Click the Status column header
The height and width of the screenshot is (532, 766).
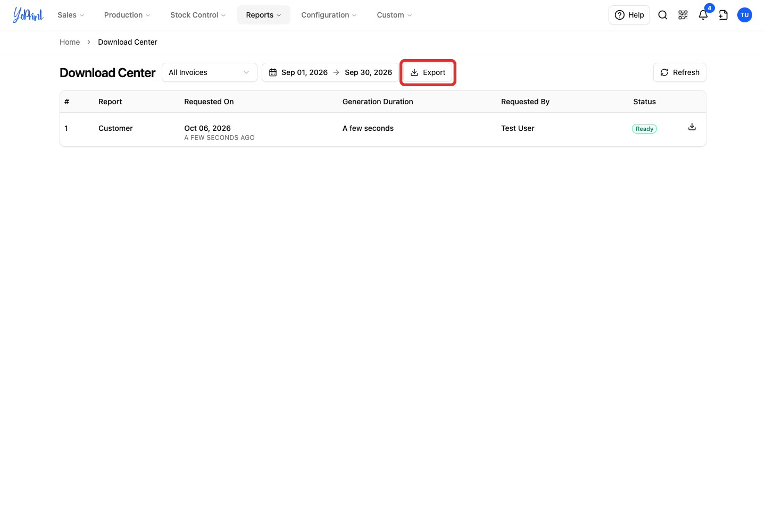point(644,102)
